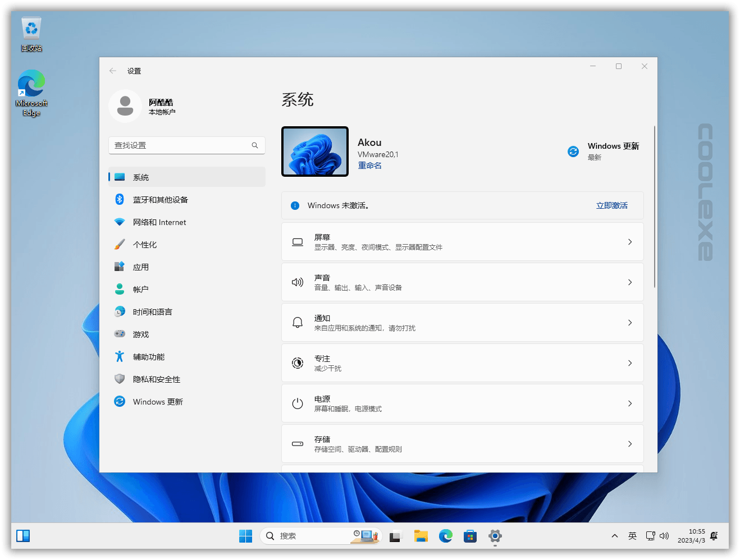Image resolution: width=740 pixels, height=560 pixels.
Task: Open Task View from the taskbar
Action: [396, 536]
